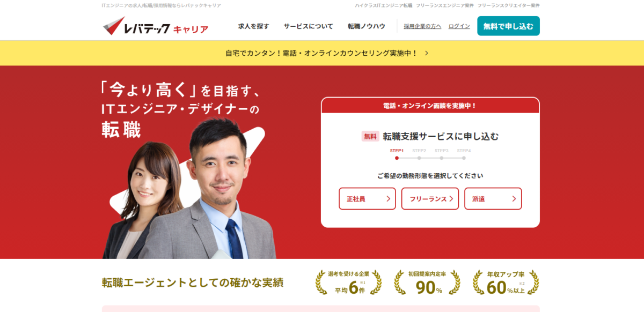Open the 転職ノウハウ menu
The height and width of the screenshot is (312, 644).
[366, 26]
